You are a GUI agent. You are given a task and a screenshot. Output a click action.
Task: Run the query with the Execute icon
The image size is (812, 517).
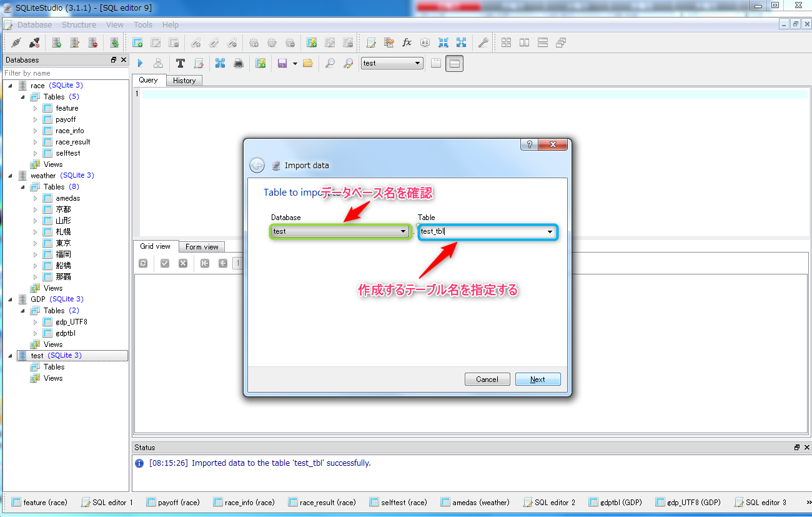(140, 63)
